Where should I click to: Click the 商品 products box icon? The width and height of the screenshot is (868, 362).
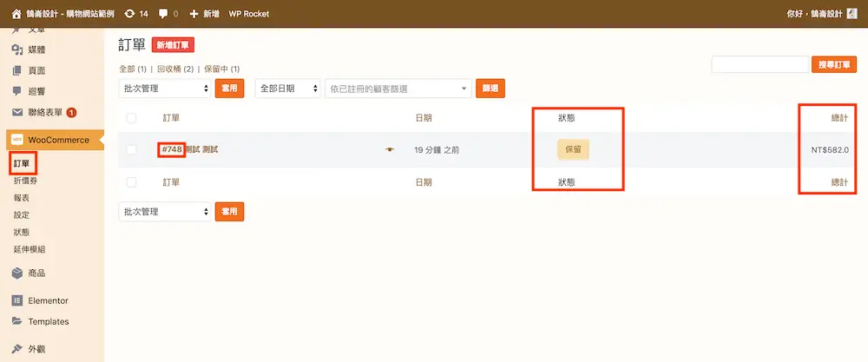[x=17, y=273]
